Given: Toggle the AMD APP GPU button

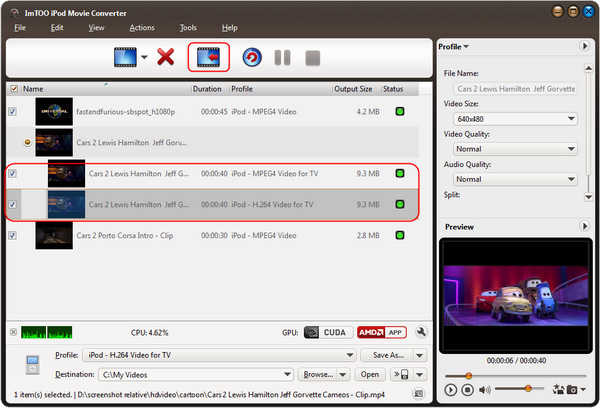Looking at the screenshot, I should point(382,332).
